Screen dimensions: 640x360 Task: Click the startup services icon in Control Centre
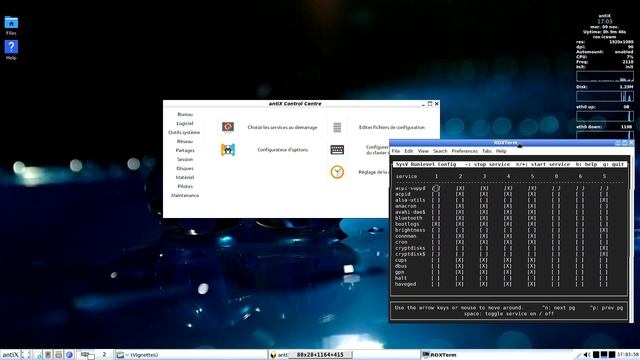click(228, 127)
